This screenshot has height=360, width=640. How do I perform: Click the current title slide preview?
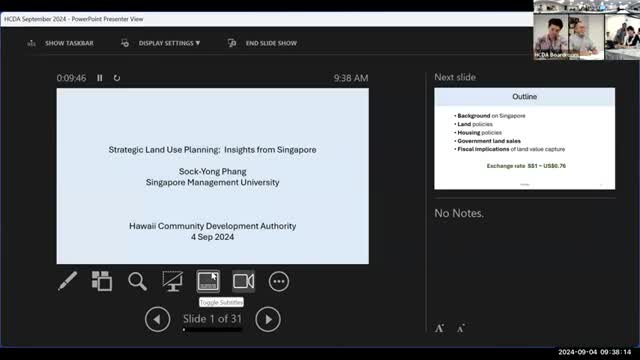213,176
